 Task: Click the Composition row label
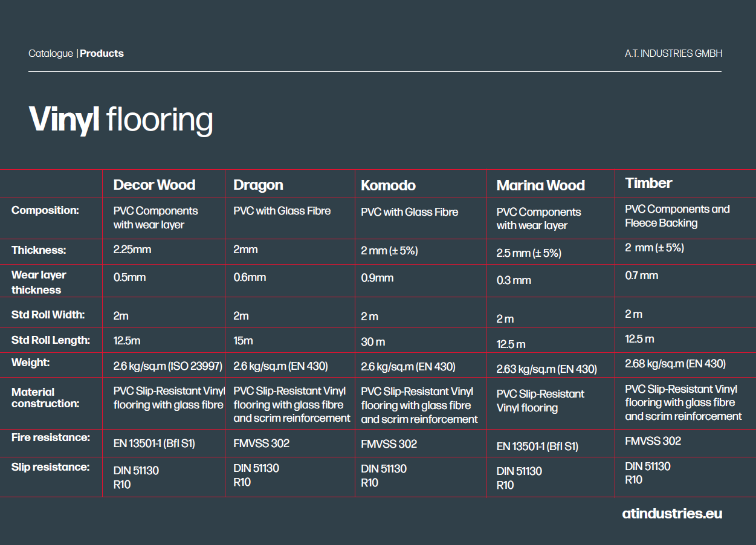pos(45,210)
